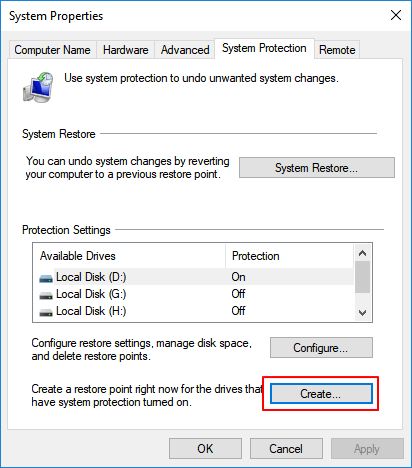Create a restore point now

click(x=321, y=394)
